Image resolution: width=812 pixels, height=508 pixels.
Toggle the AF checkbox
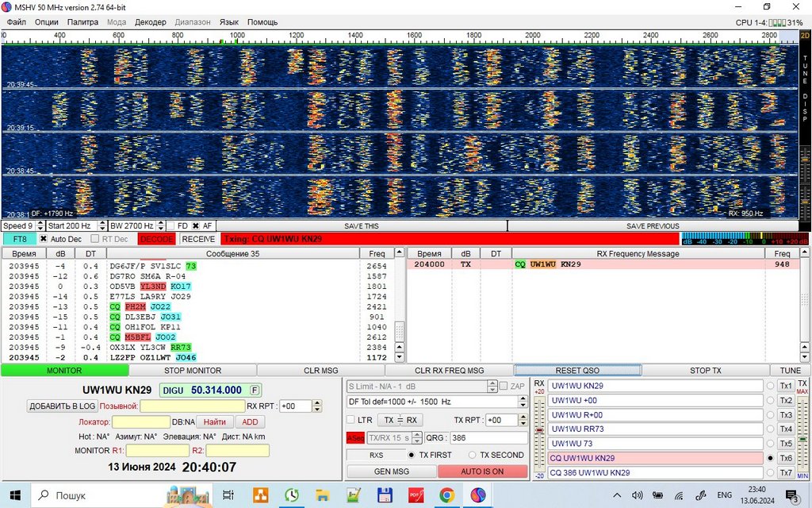[196, 226]
